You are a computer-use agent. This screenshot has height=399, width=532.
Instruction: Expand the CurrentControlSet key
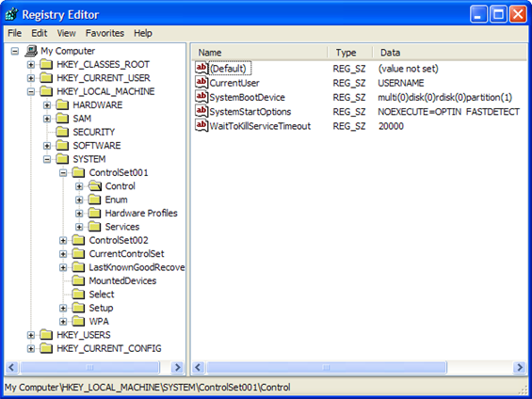click(63, 253)
